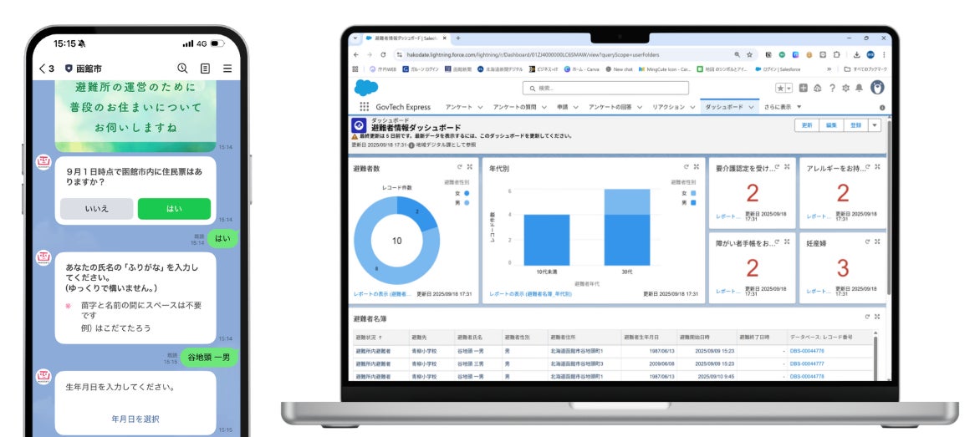The height and width of the screenshot is (437, 980).
Task: Open the すべてのブックマーク folder
Action: point(865,69)
